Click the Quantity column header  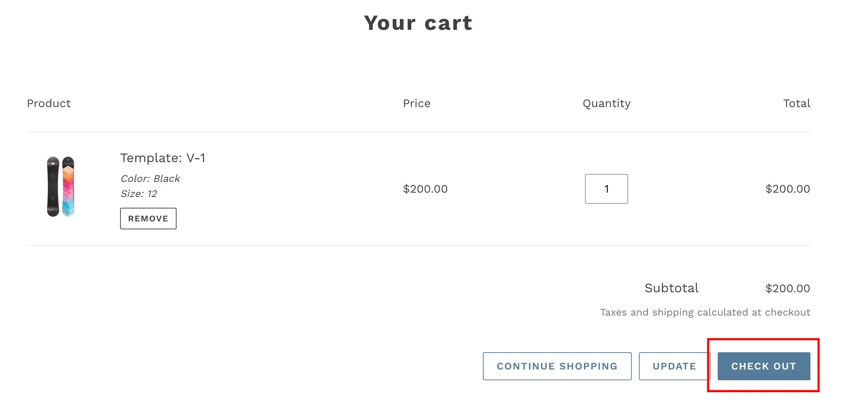(607, 104)
